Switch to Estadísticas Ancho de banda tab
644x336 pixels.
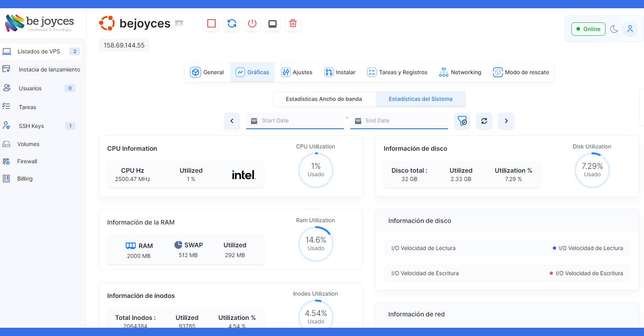[x=324, y=99]
